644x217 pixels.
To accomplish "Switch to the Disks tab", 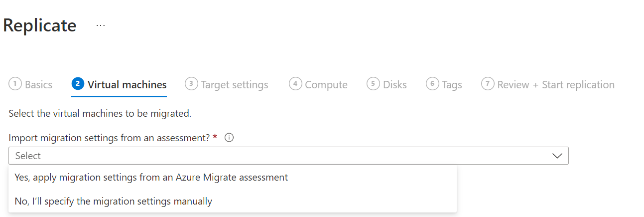I will (x=395, y=85).
